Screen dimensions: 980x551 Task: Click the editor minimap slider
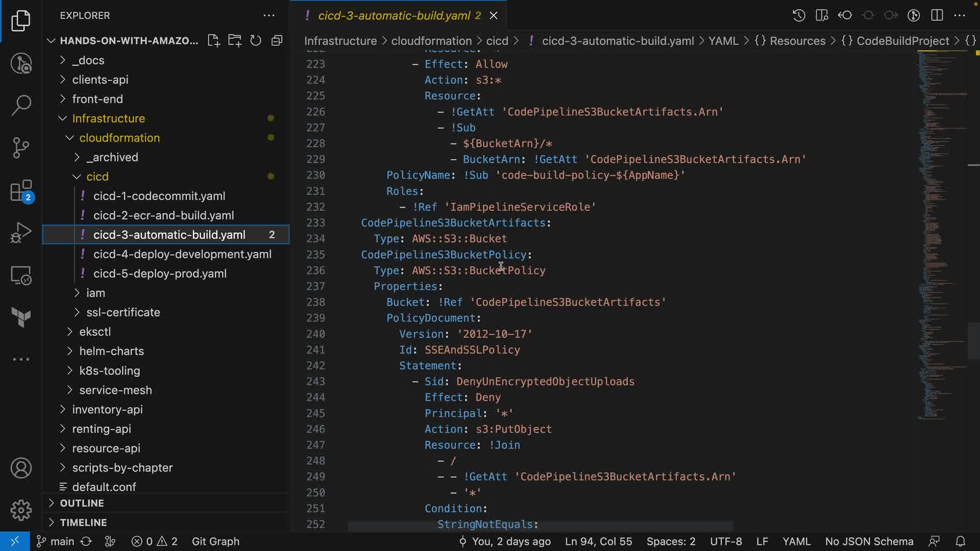(x=973, y=341)
